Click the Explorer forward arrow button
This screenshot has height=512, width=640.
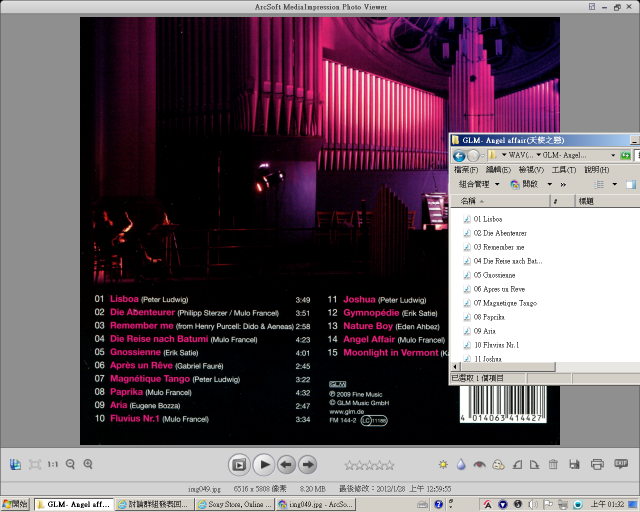(473, 156)
